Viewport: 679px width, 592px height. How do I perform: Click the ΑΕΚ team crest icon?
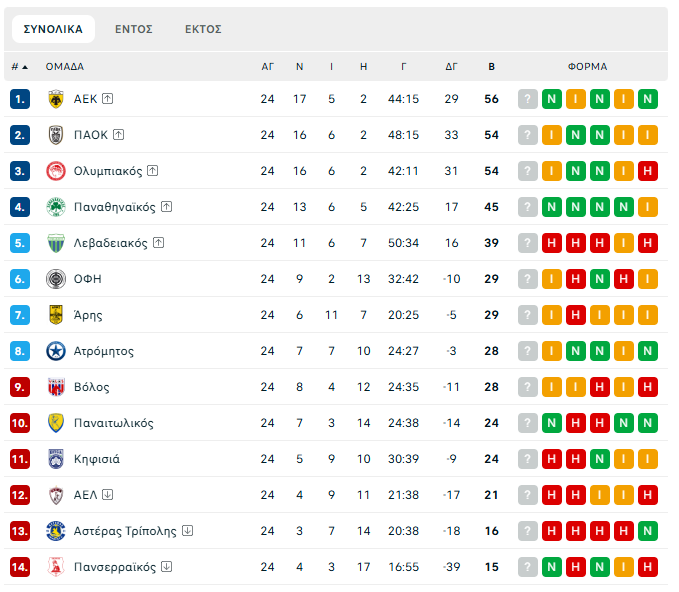click(x=56, y=99)
